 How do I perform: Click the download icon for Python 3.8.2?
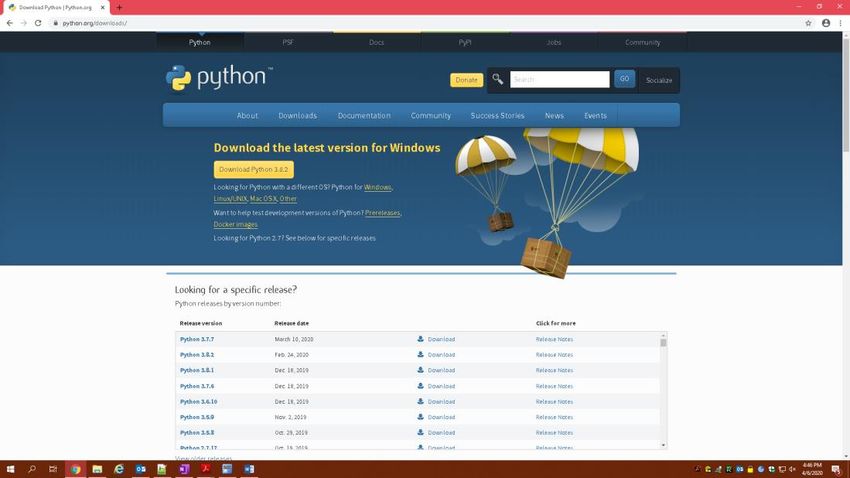point(420,354)
